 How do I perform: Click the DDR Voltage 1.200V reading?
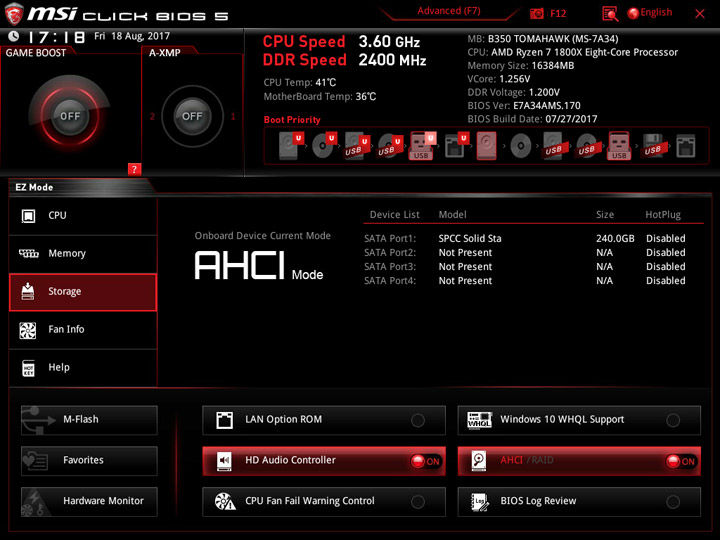[x=513, y=92]
